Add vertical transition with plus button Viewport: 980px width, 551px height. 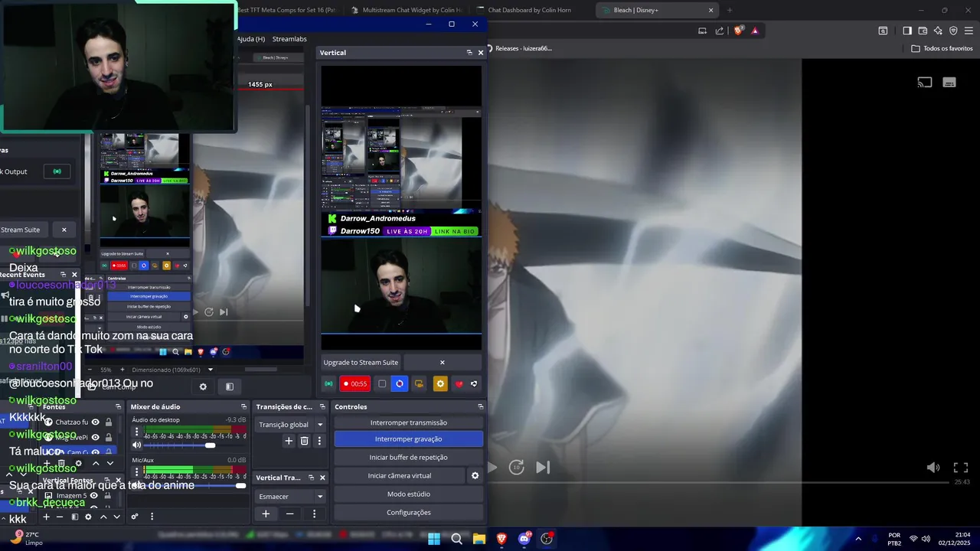266,514
